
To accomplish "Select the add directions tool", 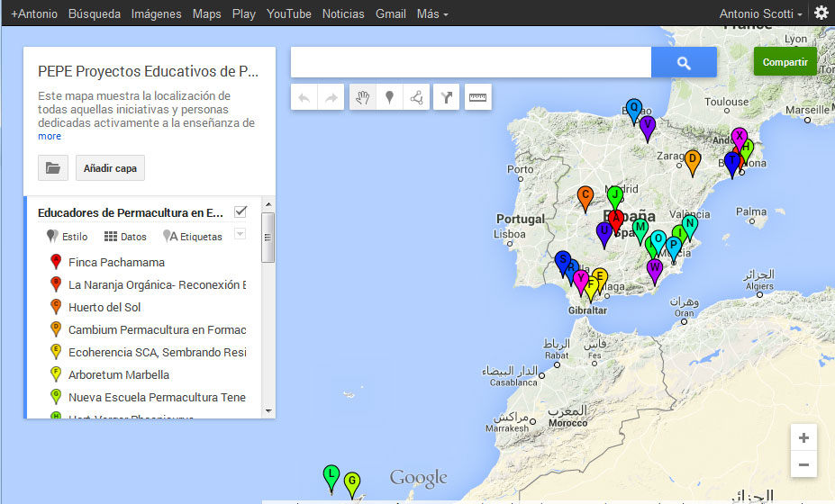I will click(x=446, y=97).
